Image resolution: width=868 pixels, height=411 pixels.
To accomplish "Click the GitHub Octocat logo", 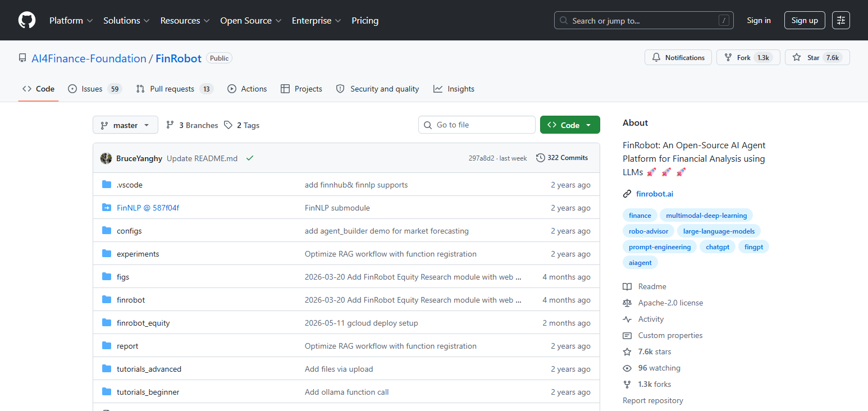I will coord(27,20).
